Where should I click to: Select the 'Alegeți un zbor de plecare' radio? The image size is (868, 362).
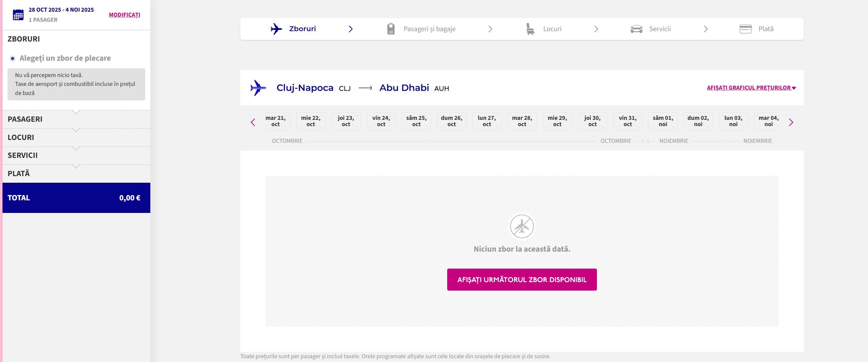tap(13, 58)
